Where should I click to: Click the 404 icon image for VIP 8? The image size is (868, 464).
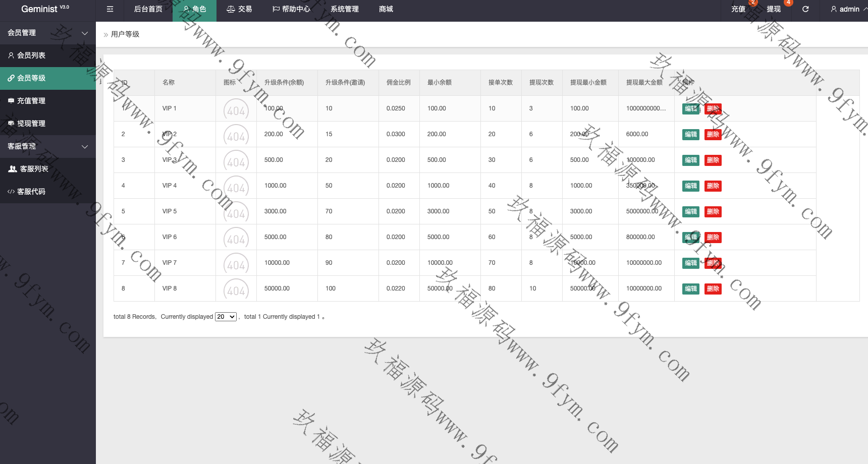(236, 289)
